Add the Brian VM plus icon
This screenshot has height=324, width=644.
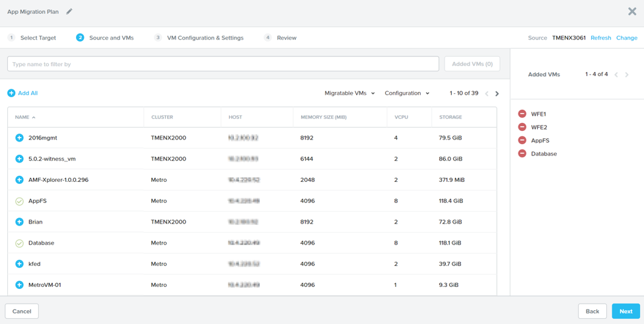coord(19,222)
